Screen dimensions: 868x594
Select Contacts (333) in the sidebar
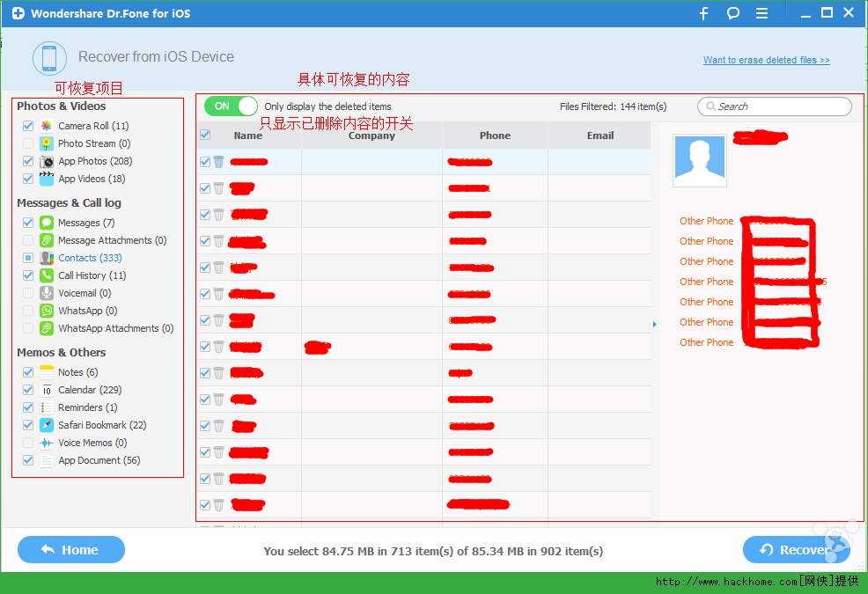[x=90, y=258]
